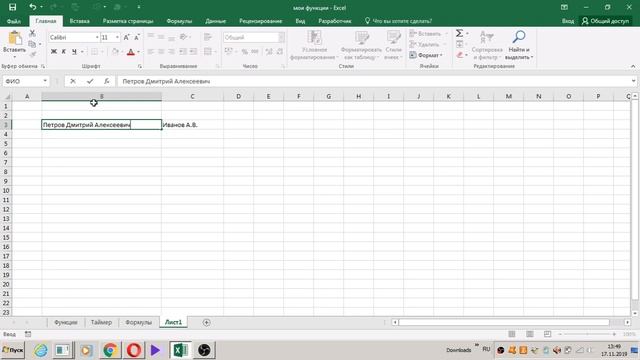640x360 pixels.
Task: Switch to the Разработчик ribbon tab
Action: pos(335,21)
